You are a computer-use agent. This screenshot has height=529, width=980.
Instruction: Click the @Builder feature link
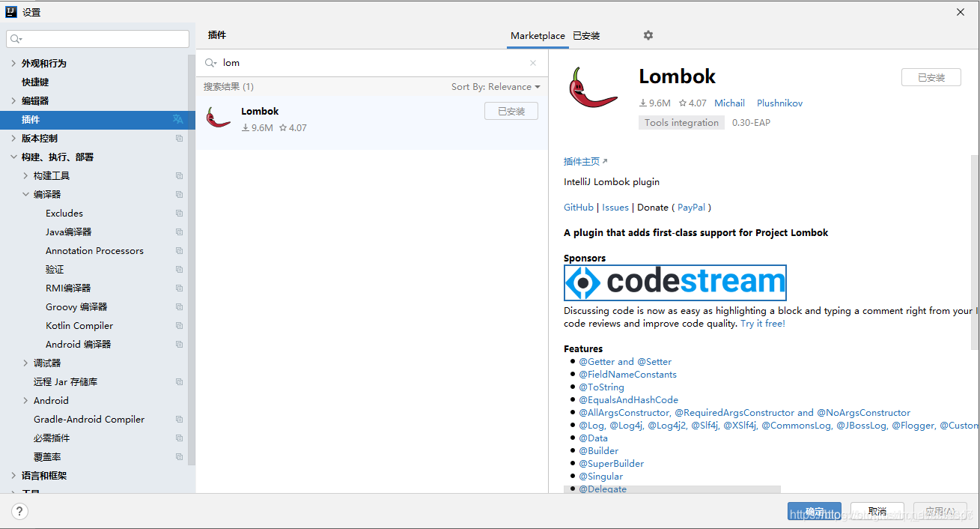[x=598, y=450]
